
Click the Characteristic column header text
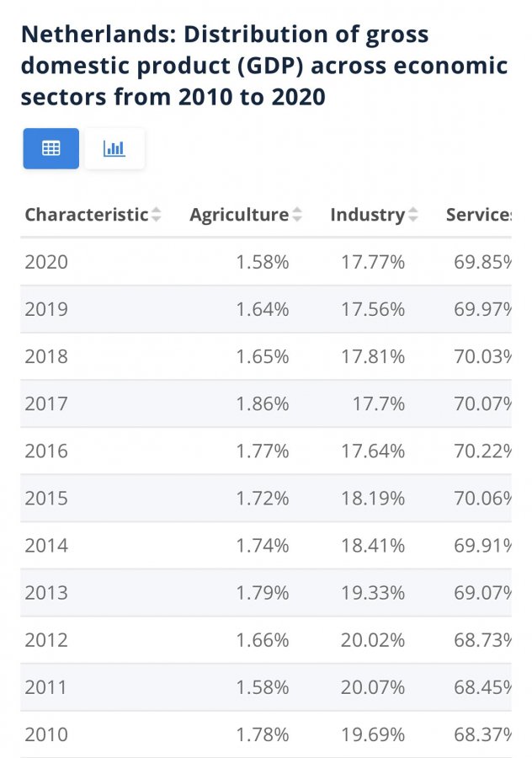[x=86, y=215]
